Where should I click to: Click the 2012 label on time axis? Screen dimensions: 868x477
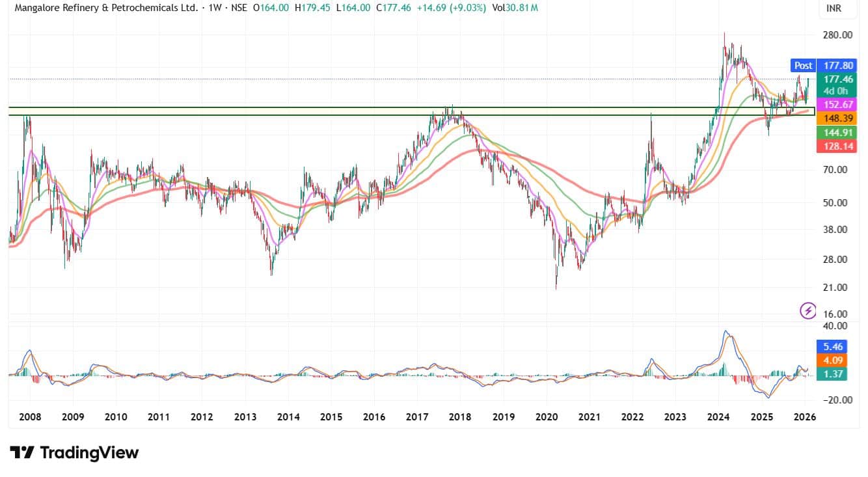click(x=202, y=416)
